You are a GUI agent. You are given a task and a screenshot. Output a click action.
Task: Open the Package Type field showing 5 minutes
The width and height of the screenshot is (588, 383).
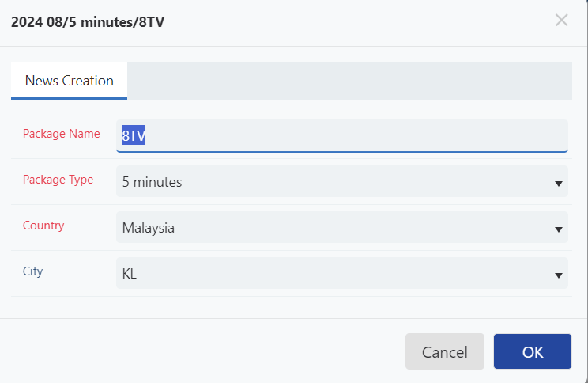342,181
